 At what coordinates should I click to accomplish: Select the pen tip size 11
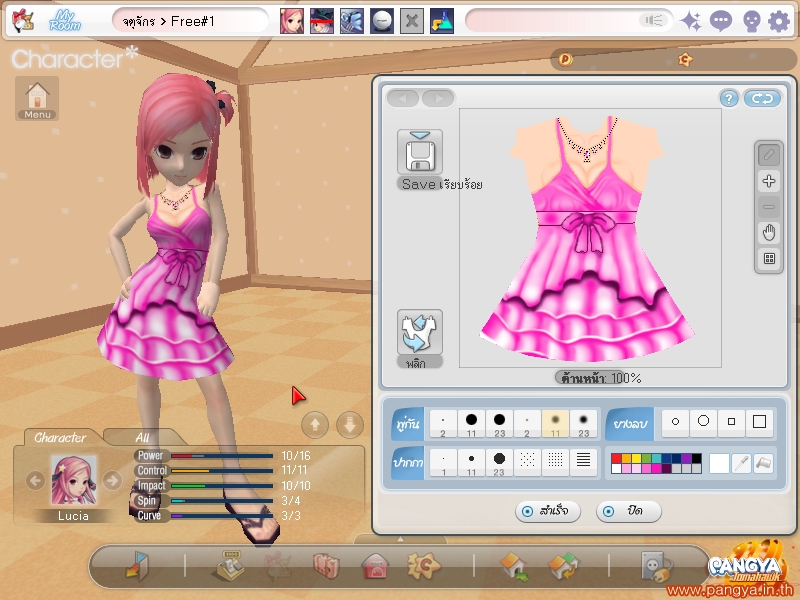coord(471,463)
